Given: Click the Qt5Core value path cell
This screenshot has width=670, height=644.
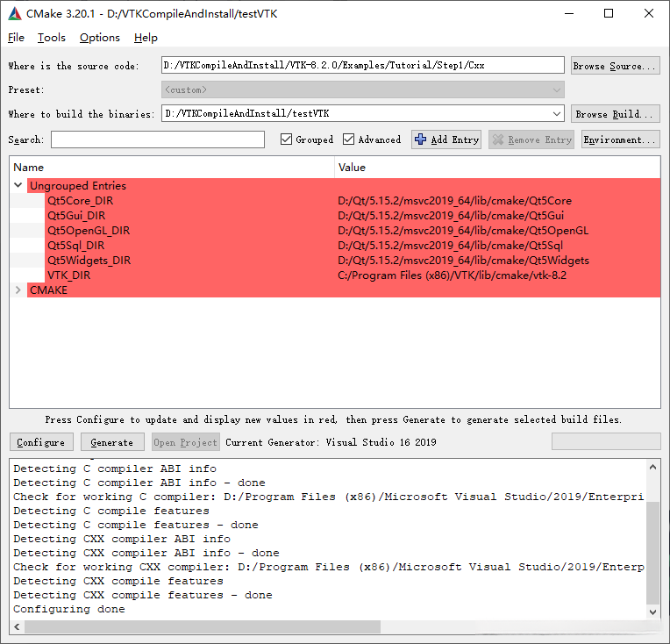Looking at the screenshot, I should pyautogui.click(x=454, y=201).
